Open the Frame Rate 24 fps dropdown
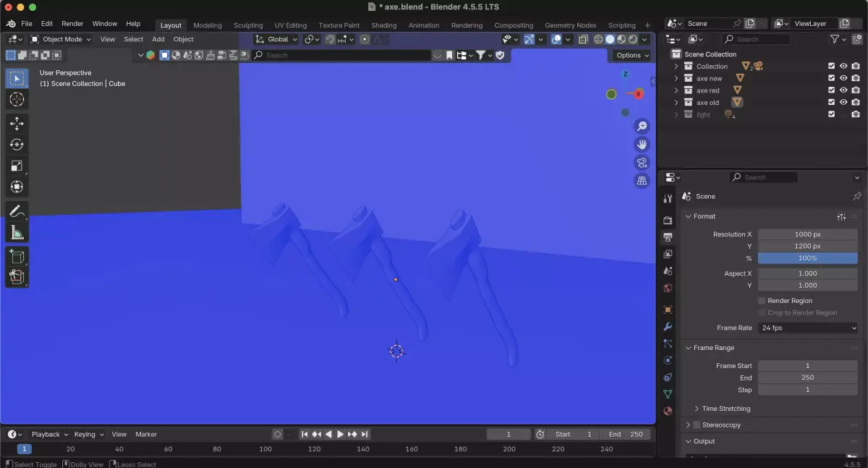The height and width of the screenshot is (468, 868). point(808,328)
